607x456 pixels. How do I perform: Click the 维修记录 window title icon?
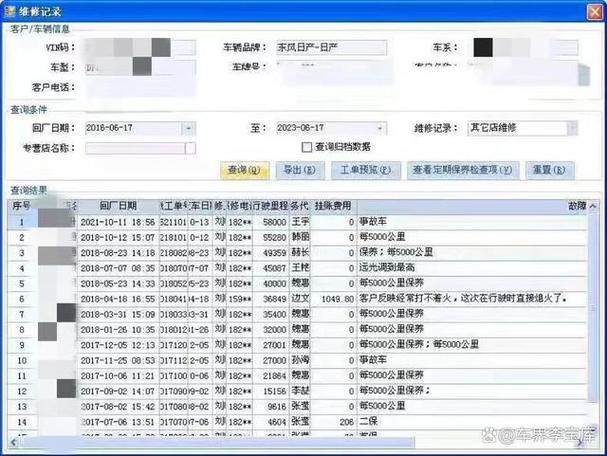point(9,11)
